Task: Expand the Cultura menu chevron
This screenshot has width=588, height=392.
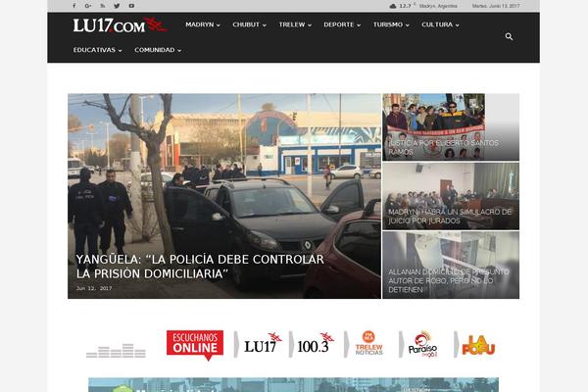Action: coord(458,25)
